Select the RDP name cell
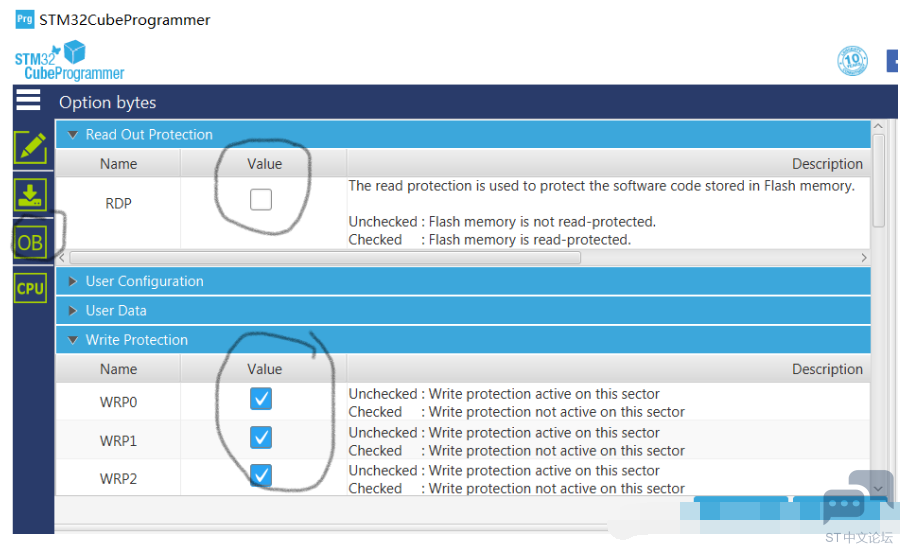Image resolution: width=902 pixels, height=553 pixels. (119, 204)
